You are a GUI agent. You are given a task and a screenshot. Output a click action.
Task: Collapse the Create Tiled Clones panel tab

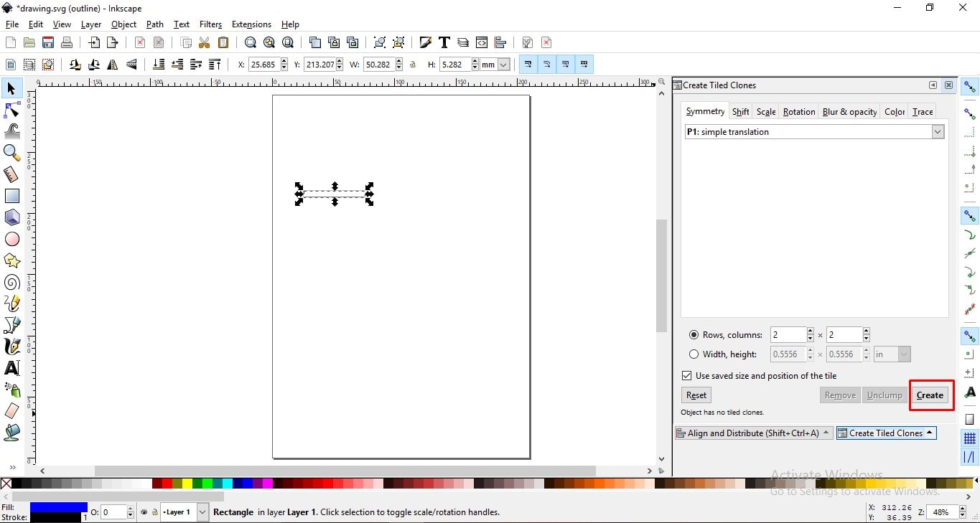coord(887,433)
